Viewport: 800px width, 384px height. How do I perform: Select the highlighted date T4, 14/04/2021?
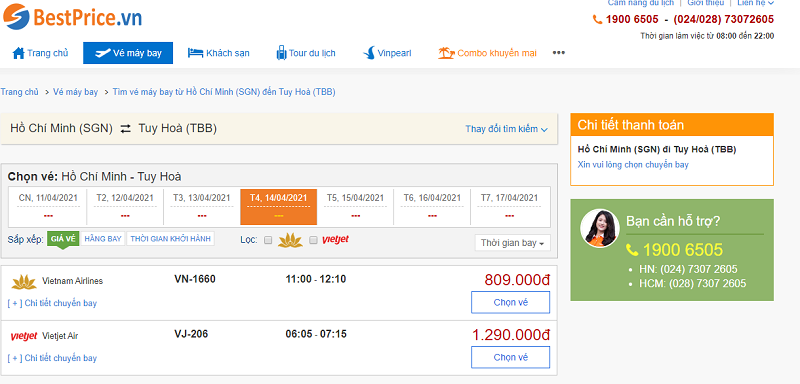[279, 207]
